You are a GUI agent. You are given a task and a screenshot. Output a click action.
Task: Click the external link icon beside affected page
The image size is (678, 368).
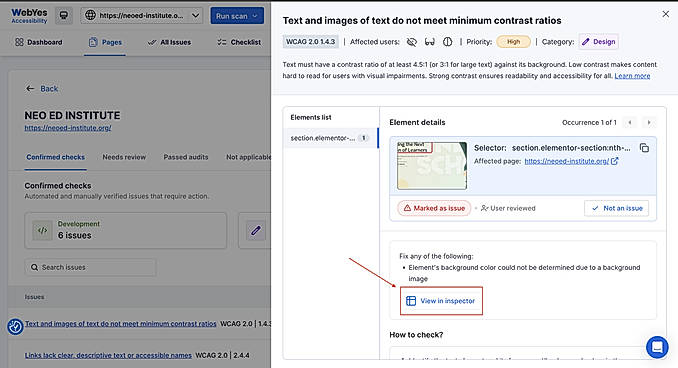coord(614,161)
